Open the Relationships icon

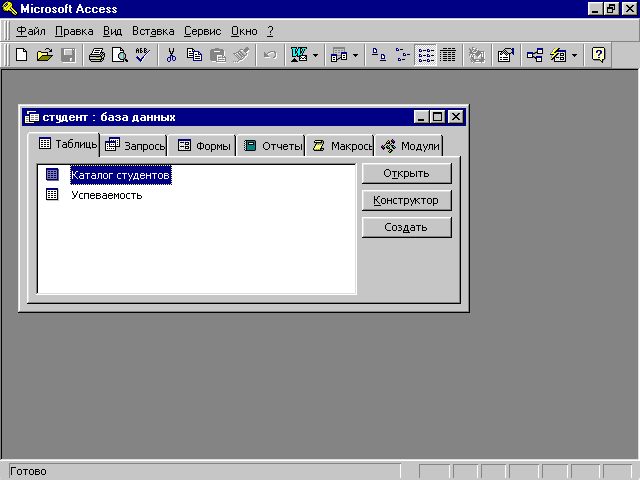[x=535, y=55]
